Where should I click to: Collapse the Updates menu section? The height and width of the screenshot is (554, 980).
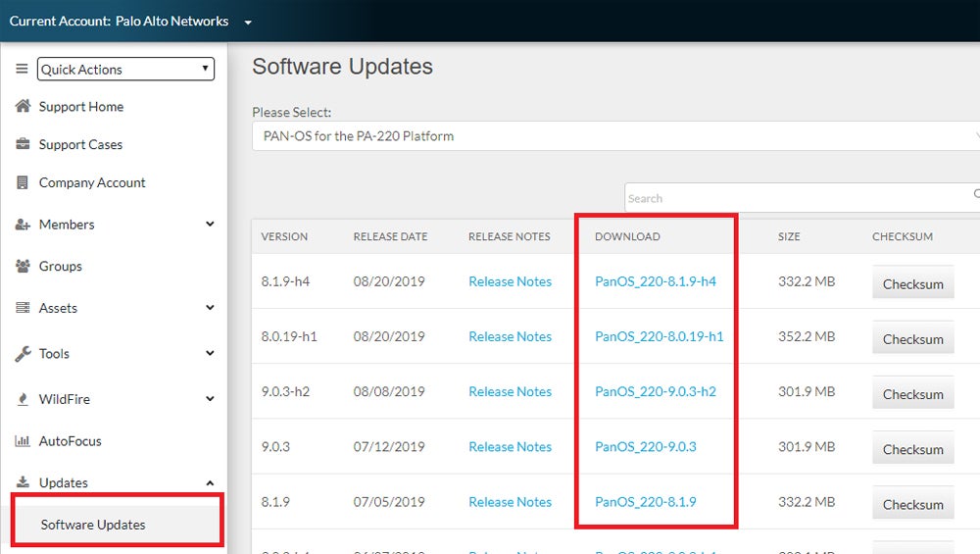tap(210, 482)
